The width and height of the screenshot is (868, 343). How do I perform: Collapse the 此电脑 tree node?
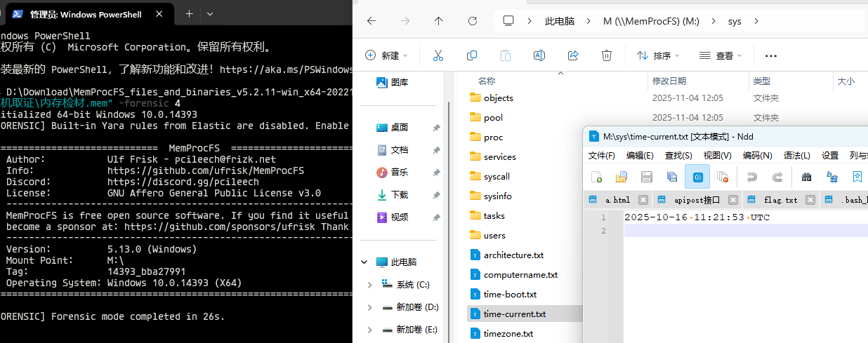(364, 262)
